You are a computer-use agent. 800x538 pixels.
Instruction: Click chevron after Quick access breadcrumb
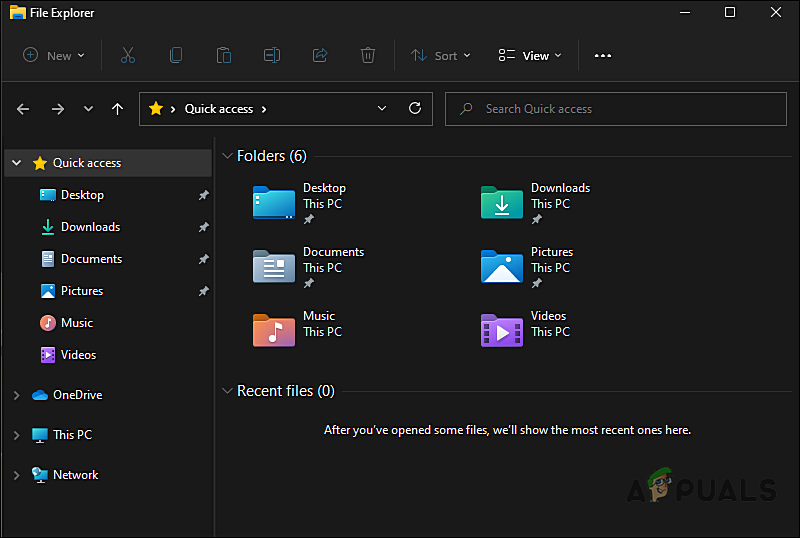264,109
